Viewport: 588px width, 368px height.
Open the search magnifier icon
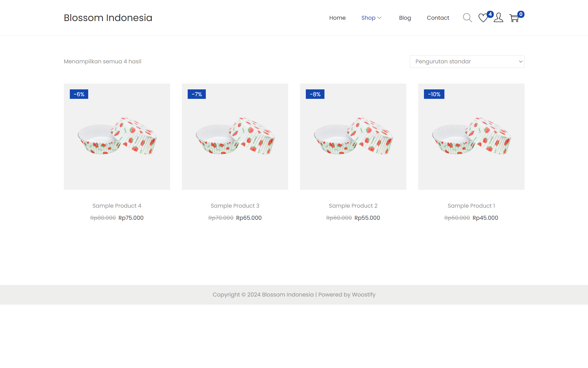point(467,18)
